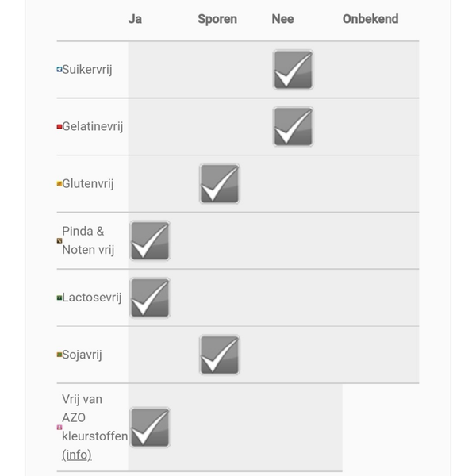Click the Lactosevrij row label

pos(92,297)
